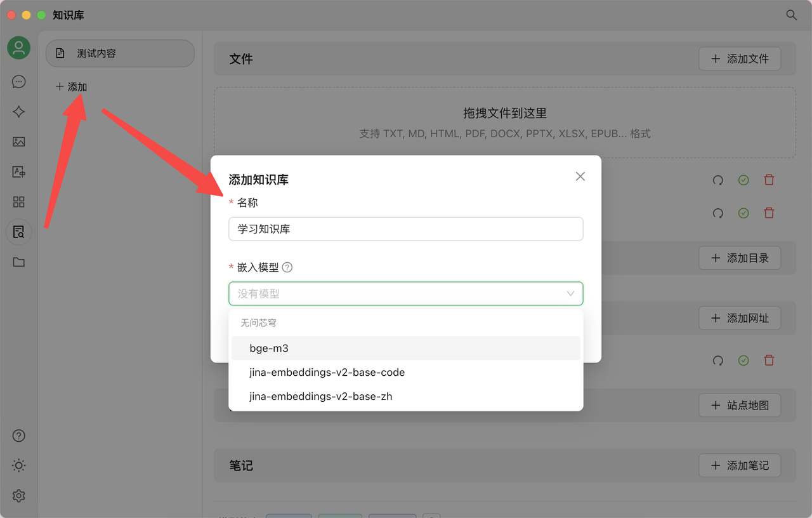Click the 站点地图 button
This screenshot has width=812, height=518.
click(x=740, y=405)
